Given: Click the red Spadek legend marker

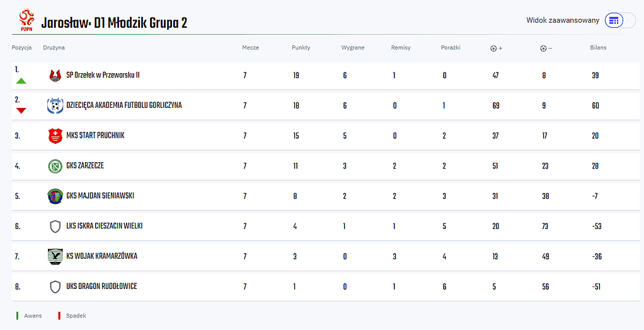Looking at the screenshot, I should point(59,315).
